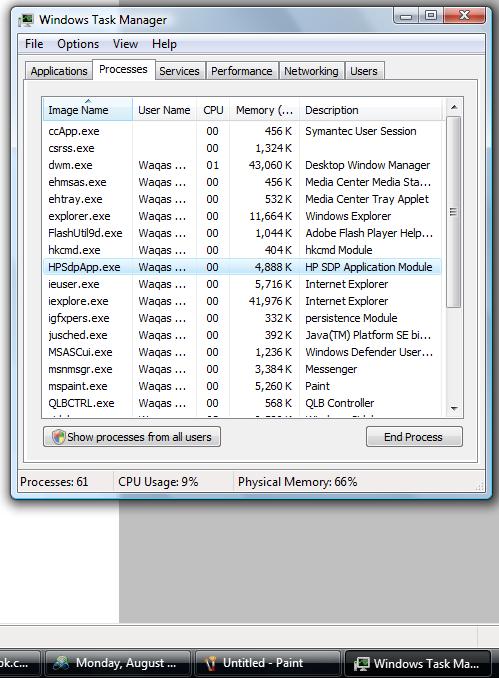The width and height of the screenshot is (499, 678).
Task: Click the Paint icon on the taskbar
Action: tap(211, 663)
